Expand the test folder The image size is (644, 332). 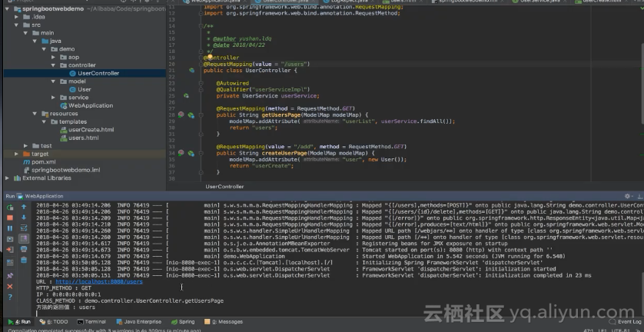click(25, 146)
